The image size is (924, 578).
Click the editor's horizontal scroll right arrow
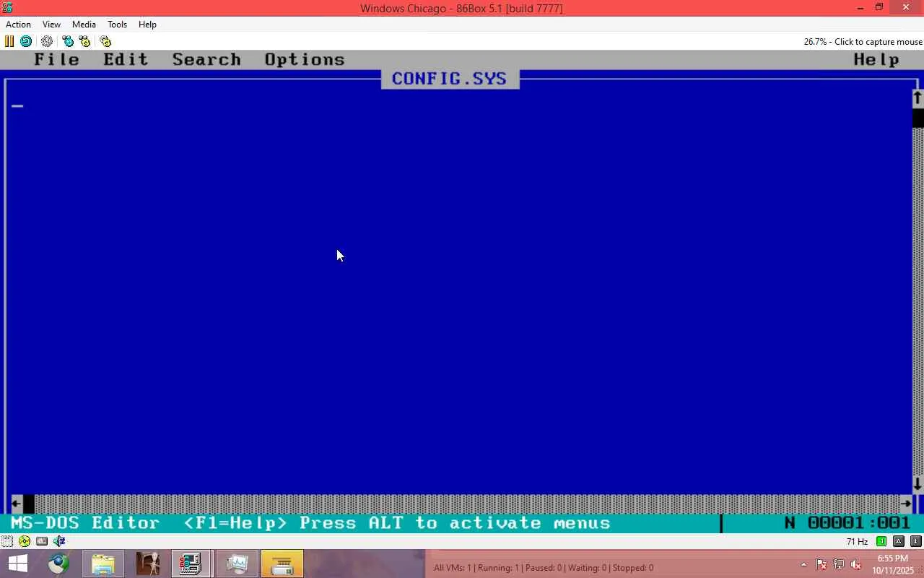pos(907,504)
